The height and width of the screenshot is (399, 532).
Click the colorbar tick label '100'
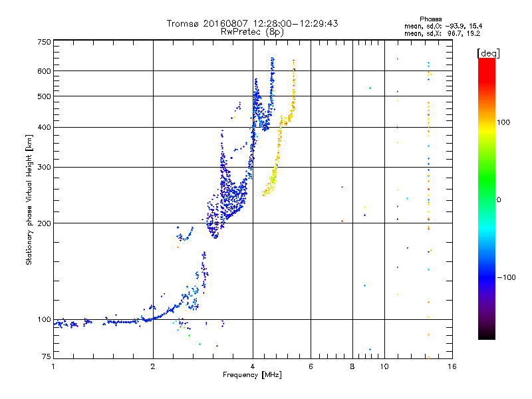(x=503, y=122)
